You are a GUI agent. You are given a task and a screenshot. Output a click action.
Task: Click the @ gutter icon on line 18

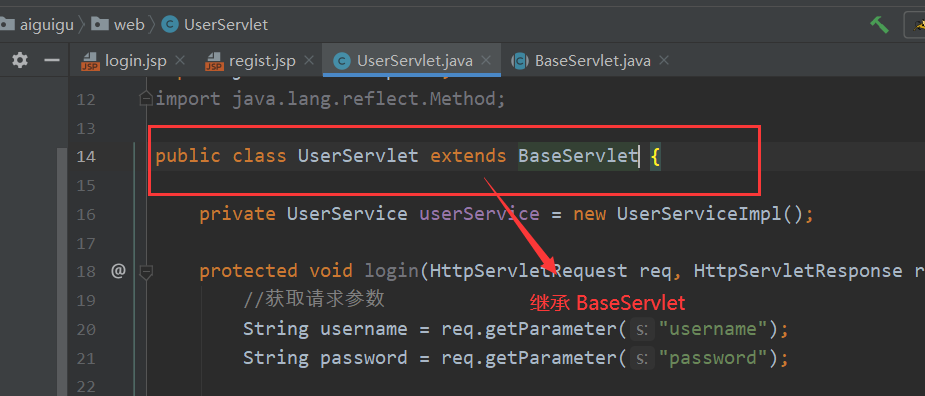tap(118, 271)
